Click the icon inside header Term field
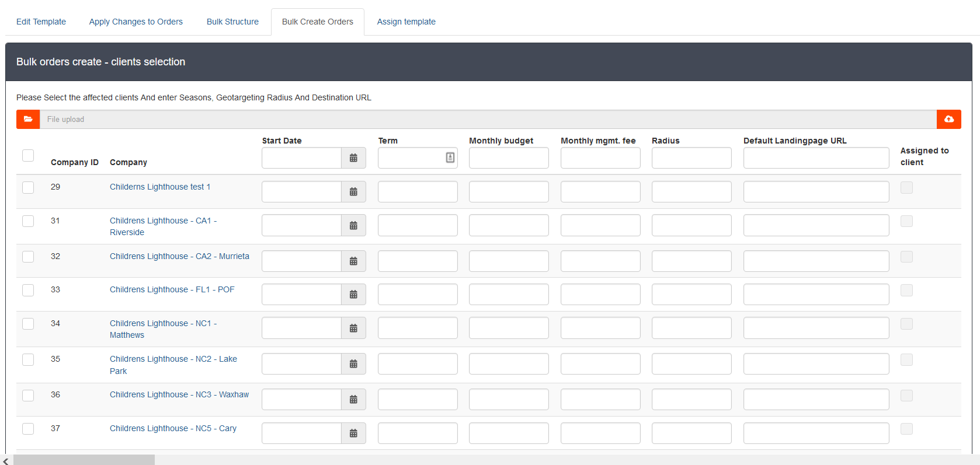Screen dimensions: 980x465 450,158
